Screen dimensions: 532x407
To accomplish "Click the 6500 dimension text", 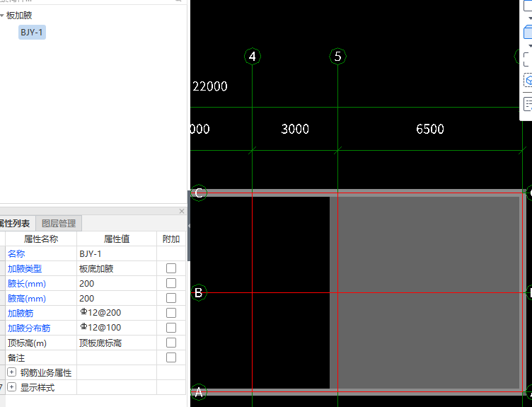I will pyautogui.click(x=430, y=129).
